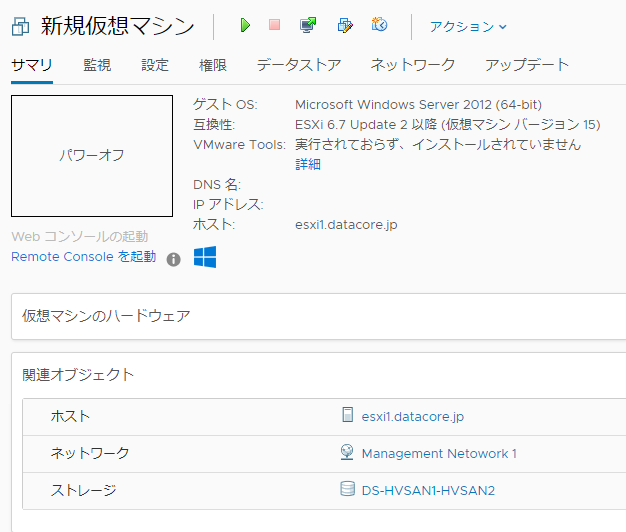Click the ホスト row label in related objects
The image size is (626, 532).
(x=70, y=416)
